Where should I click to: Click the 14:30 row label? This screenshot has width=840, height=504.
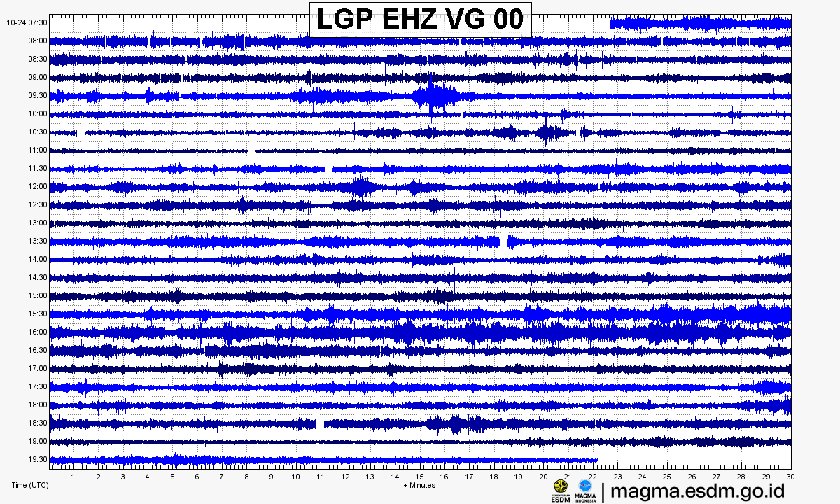point(38,277)
